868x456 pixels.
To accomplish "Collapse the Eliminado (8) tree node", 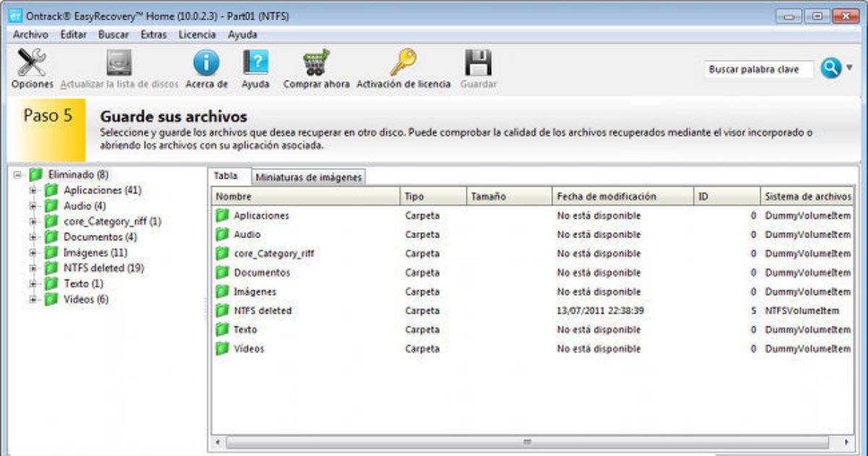I will (17, 174).
